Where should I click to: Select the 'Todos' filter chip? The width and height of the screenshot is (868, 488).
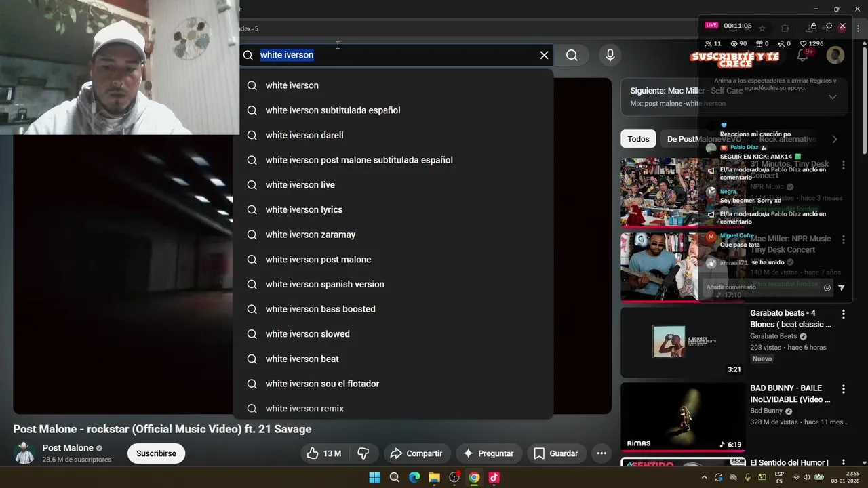click(638, 139)
